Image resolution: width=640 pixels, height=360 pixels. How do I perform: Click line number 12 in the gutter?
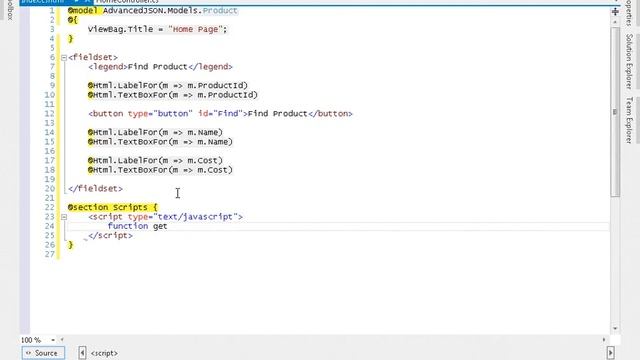point(49,114)
